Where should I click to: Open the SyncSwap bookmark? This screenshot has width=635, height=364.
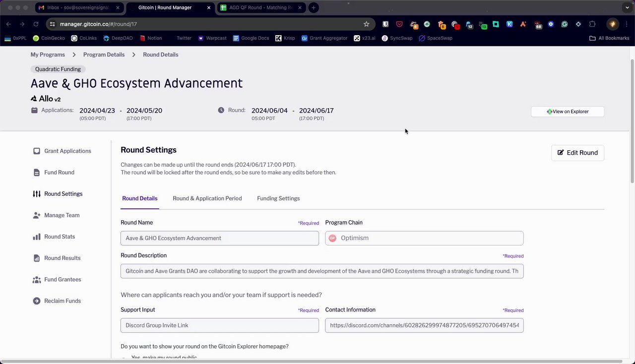click(x=397, y=38)
